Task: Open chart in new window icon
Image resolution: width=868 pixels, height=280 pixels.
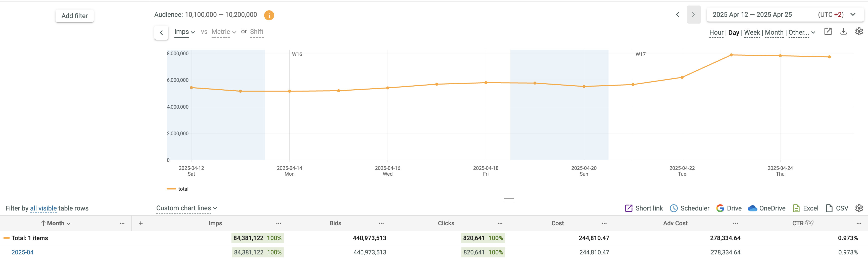Action: point(828,32)
